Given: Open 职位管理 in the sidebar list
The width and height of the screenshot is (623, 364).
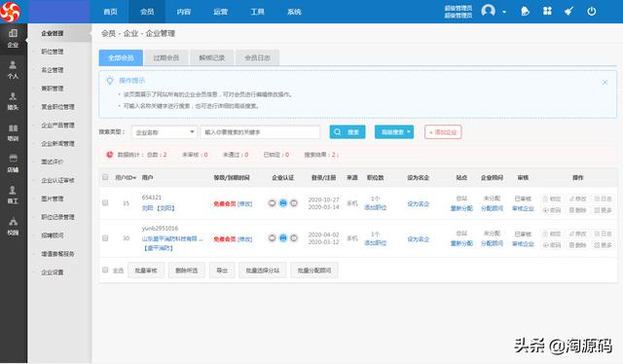Looking at the screenshot, I should tap(53, 52).
